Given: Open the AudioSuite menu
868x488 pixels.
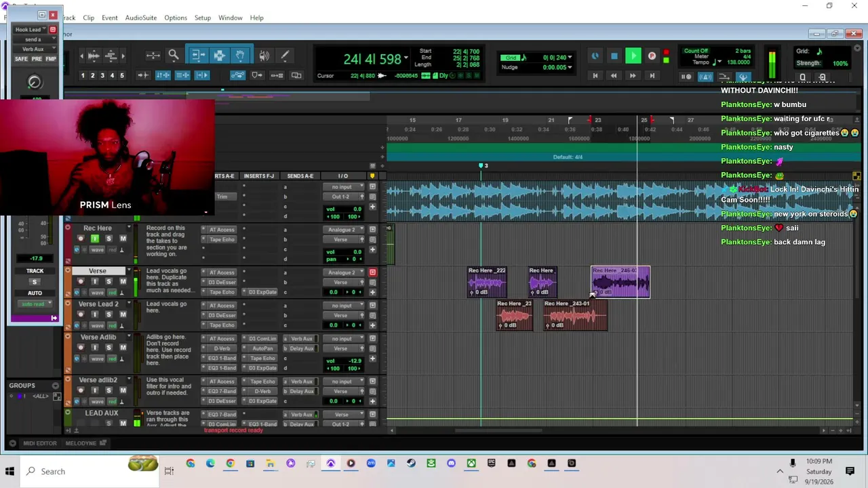Looking at the screenshot, I should [x=141, y=18].
